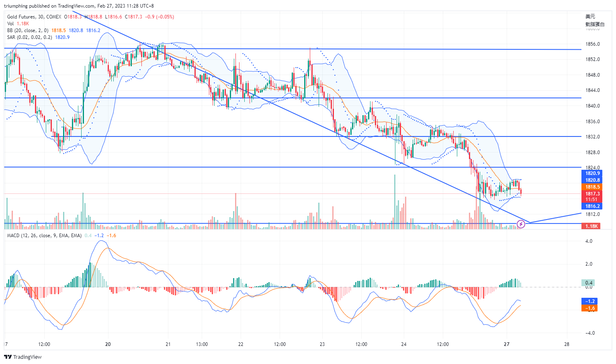This screenshot has width=616, height=364.
Task: Click the 1844.0 price axis label
Action: (592, 90)
